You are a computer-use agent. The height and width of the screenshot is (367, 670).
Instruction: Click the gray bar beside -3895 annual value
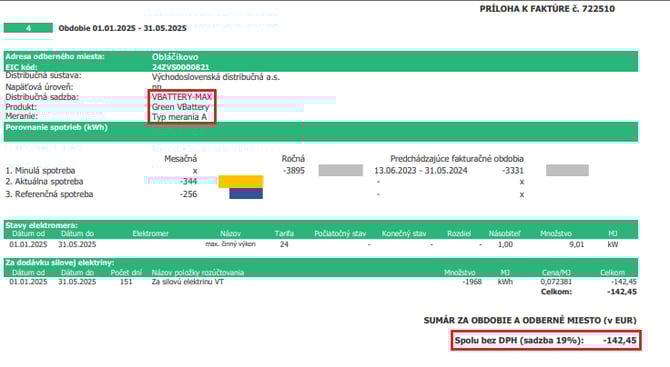(341, 170)
